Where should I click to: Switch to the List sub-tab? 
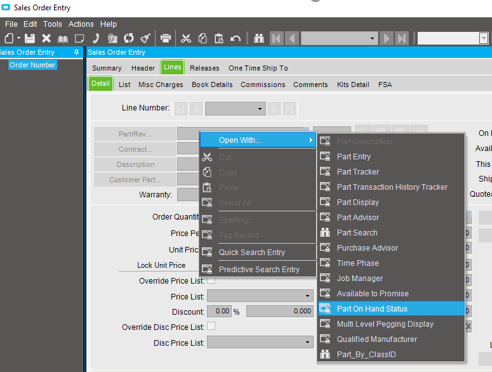(x=124, y=85)
